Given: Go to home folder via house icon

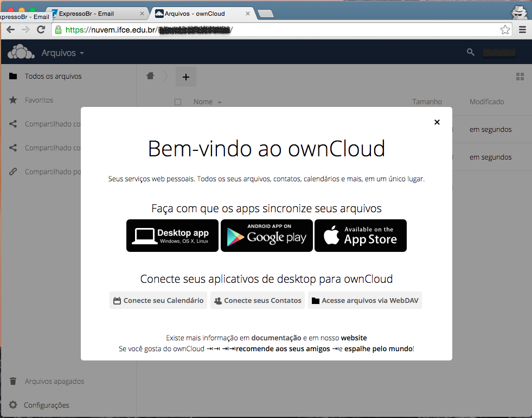Looking at the screenshot, I should [x=150, y=75].
